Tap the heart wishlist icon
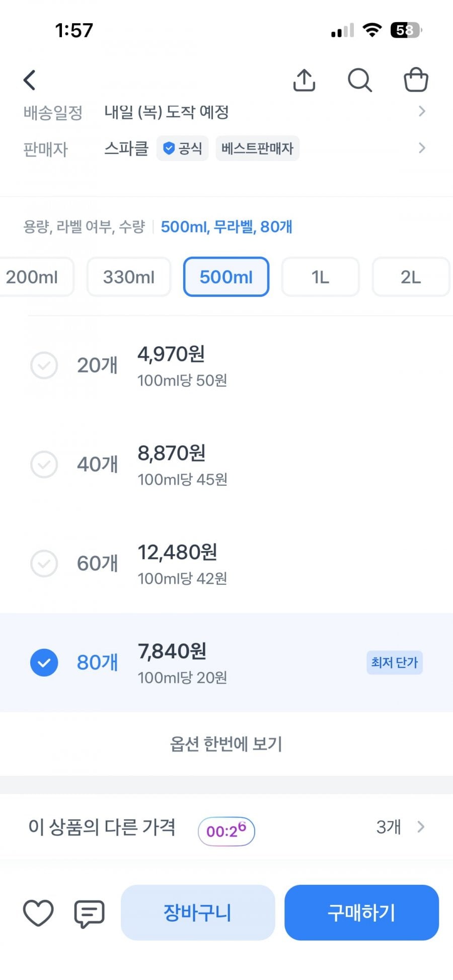 (38, 913)
